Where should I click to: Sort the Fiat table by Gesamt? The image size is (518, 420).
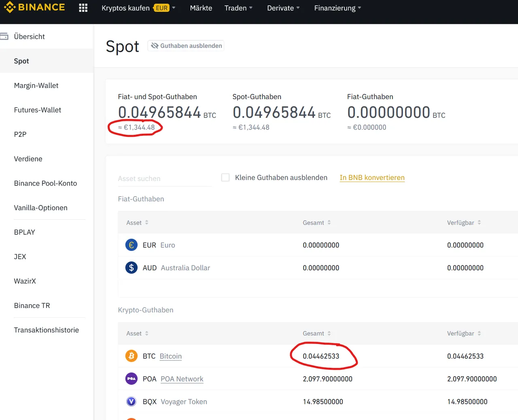point(317,223)
